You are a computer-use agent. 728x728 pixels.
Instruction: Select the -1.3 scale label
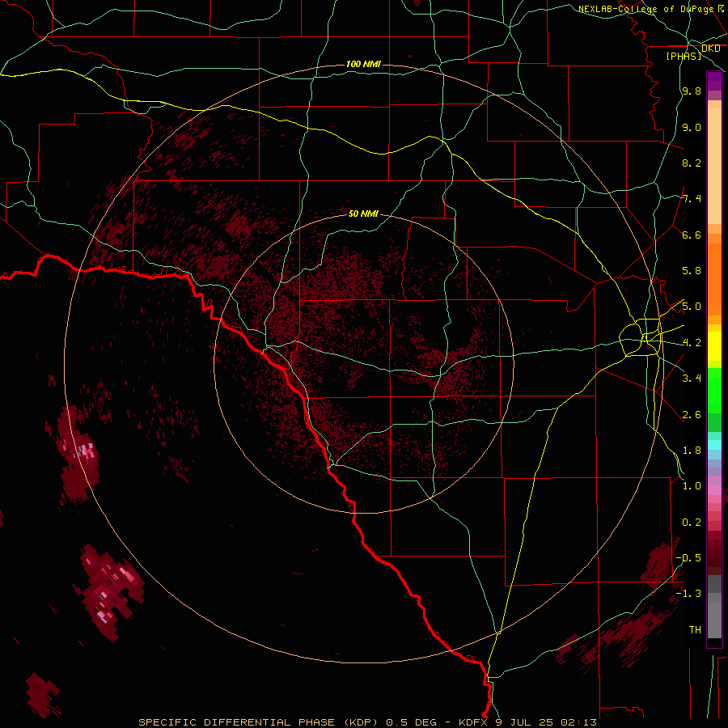click(688, 594)
